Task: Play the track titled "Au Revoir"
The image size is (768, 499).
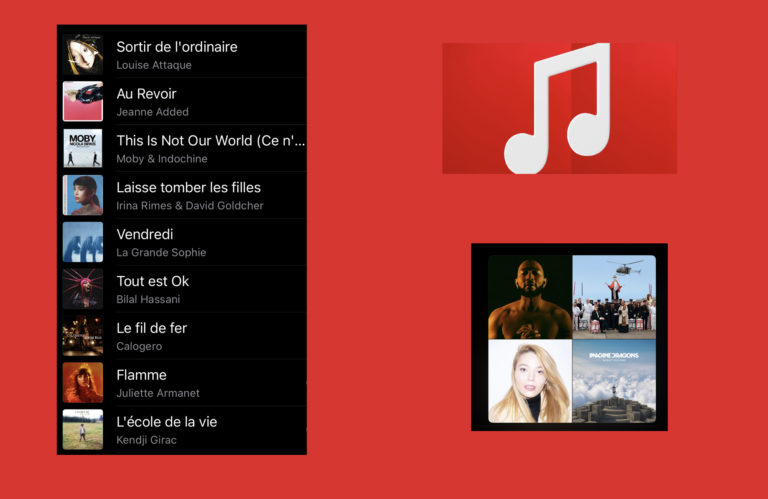Action: 146,94
